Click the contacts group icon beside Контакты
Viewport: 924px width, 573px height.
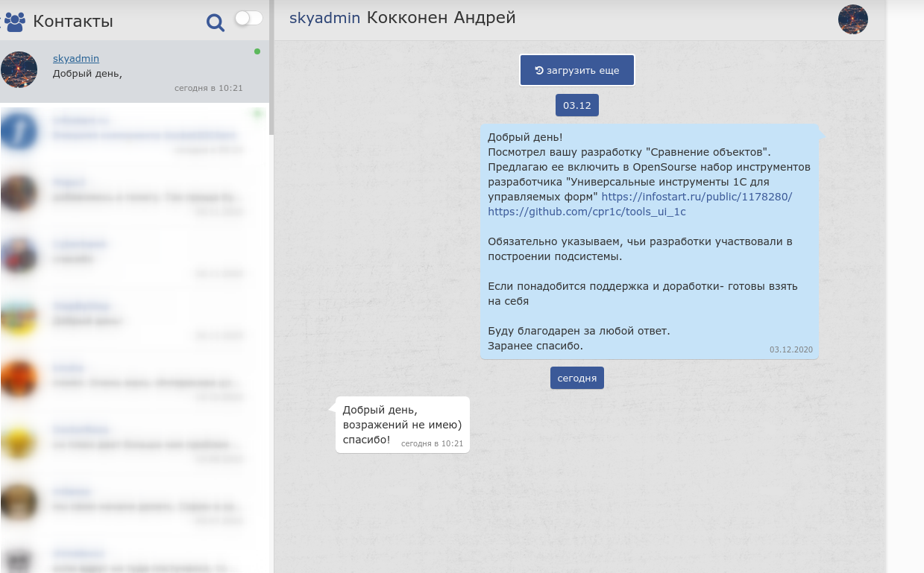tap(14, 21)
